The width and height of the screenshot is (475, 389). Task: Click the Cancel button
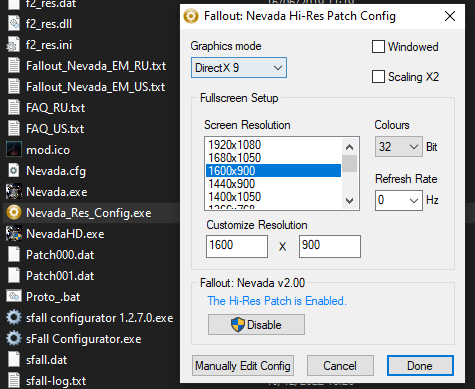(x=340, y=366)
